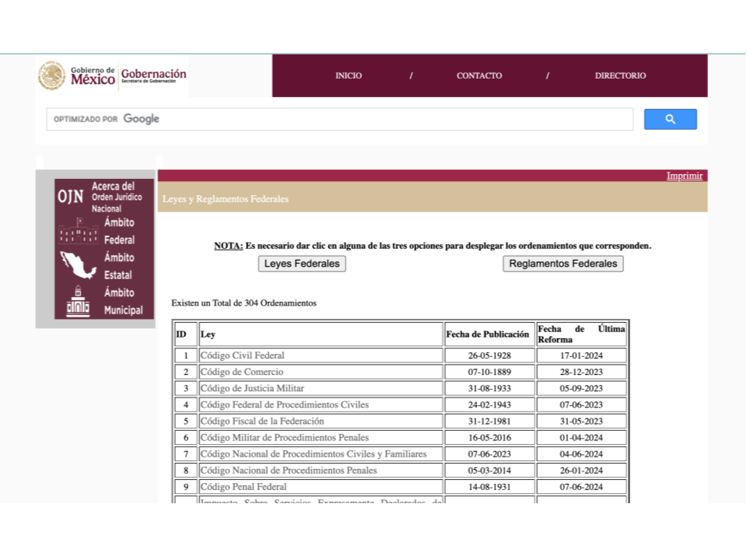Image resolution: width=747 pixels, height=560 pixels.
Task: Click the Leyes Federales button
Action: tap(302, 264)
